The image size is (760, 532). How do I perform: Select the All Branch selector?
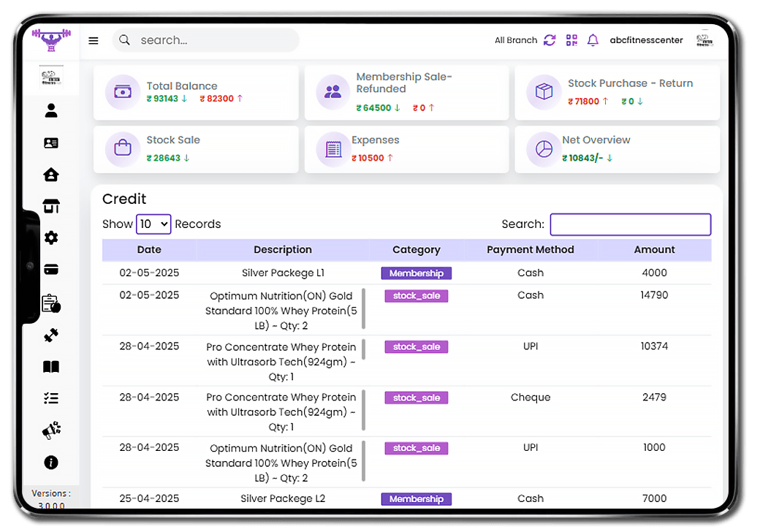pyautogui.click(x=515, y=40)
